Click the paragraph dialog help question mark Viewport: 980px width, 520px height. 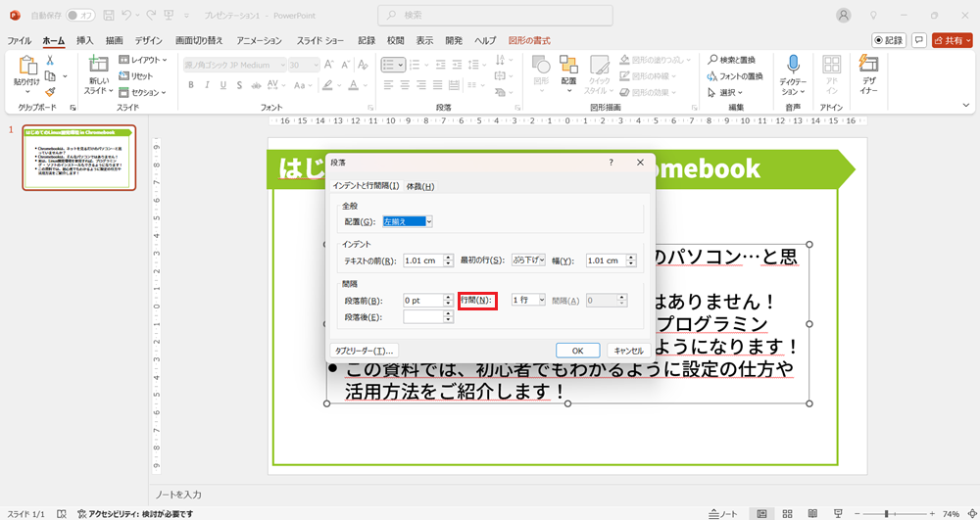(611, 163)
